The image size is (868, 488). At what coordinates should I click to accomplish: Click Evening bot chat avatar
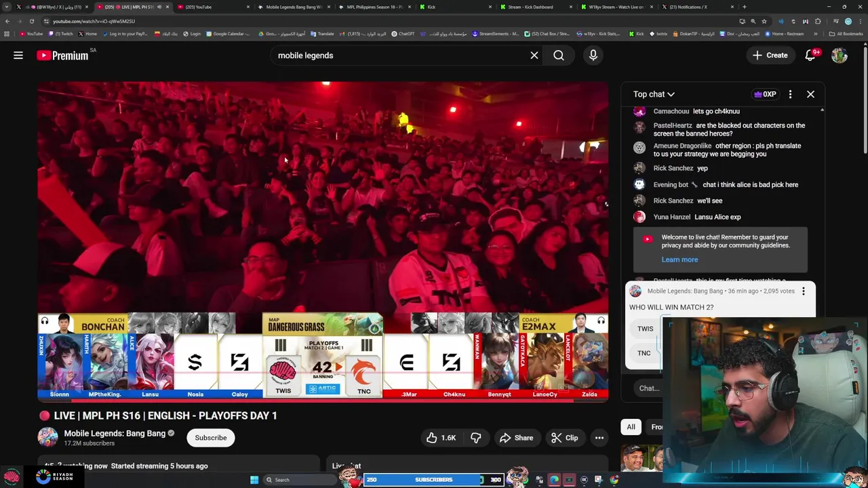(639, 184)
